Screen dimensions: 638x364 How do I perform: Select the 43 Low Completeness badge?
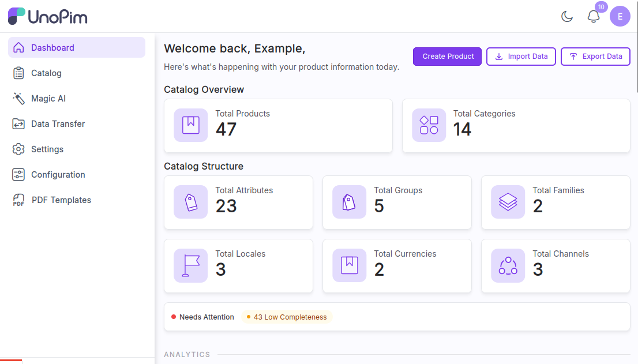(x=287, y=317)
